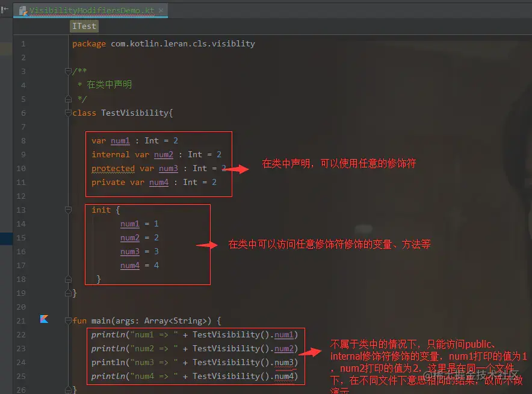Collapse the TestVisibility class at line 6
Screen dimensions: 532x394
(x=68, y=113)
